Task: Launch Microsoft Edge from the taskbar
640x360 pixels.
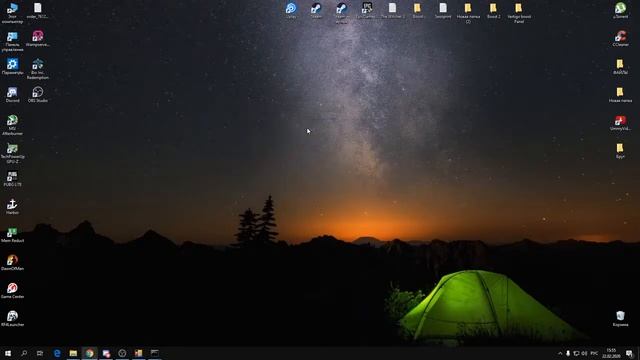Action: point(57,353)
